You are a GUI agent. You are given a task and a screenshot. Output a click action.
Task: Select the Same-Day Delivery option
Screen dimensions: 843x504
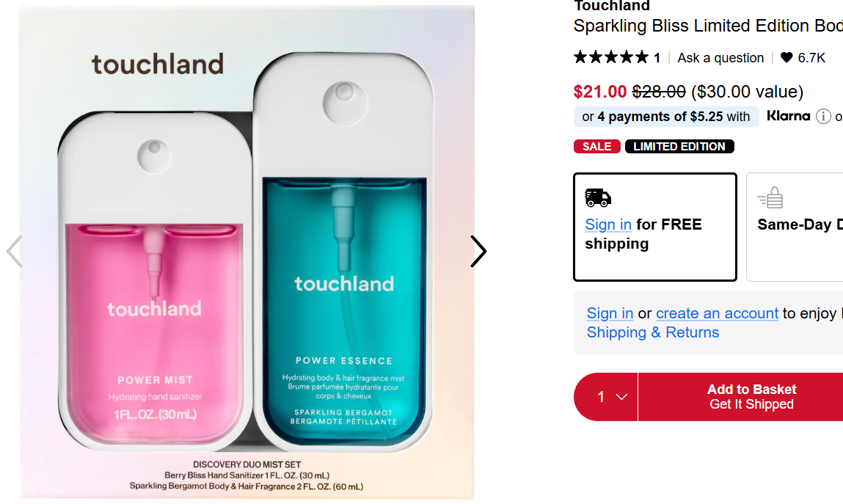coord(795,226)
